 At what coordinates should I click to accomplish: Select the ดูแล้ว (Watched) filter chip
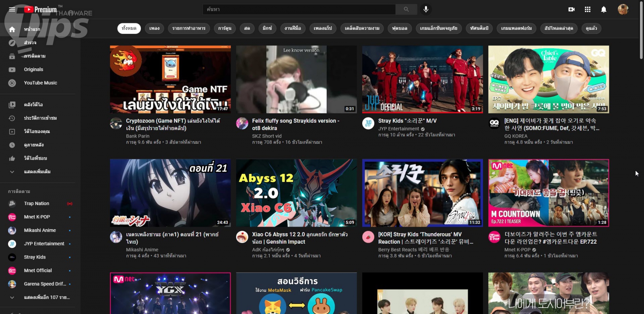(591, 28)
